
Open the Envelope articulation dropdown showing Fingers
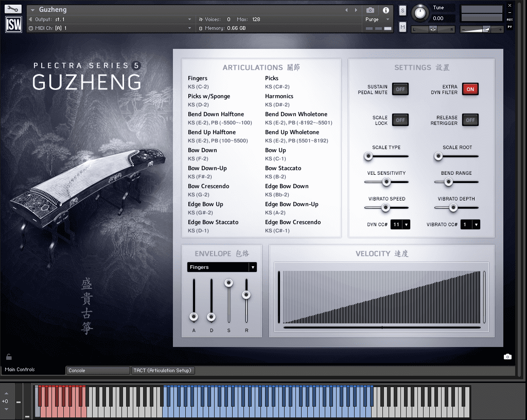click(222, 267)
